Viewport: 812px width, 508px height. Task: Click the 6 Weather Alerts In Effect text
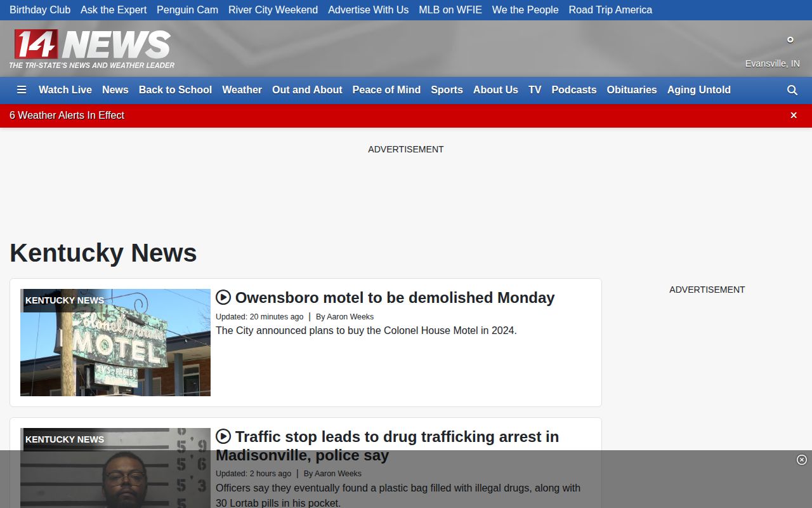coord(67,116)
